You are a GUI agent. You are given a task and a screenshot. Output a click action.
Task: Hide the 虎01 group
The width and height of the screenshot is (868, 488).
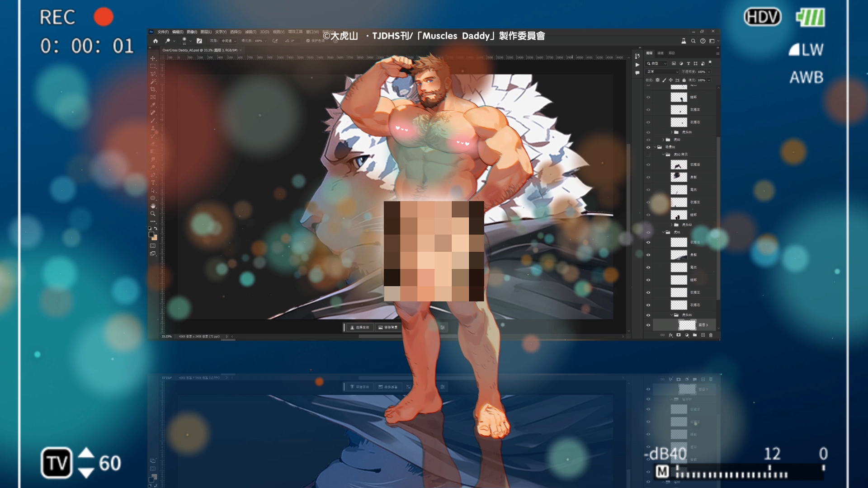648,232
